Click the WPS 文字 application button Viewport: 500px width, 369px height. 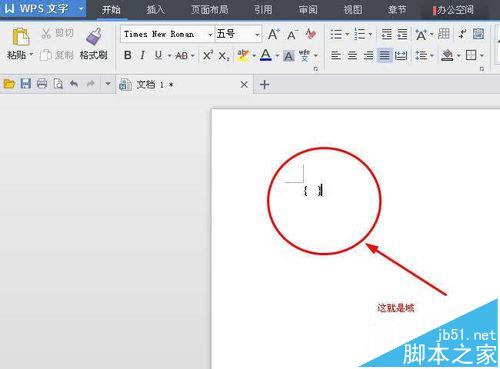(x=43, y=8)
